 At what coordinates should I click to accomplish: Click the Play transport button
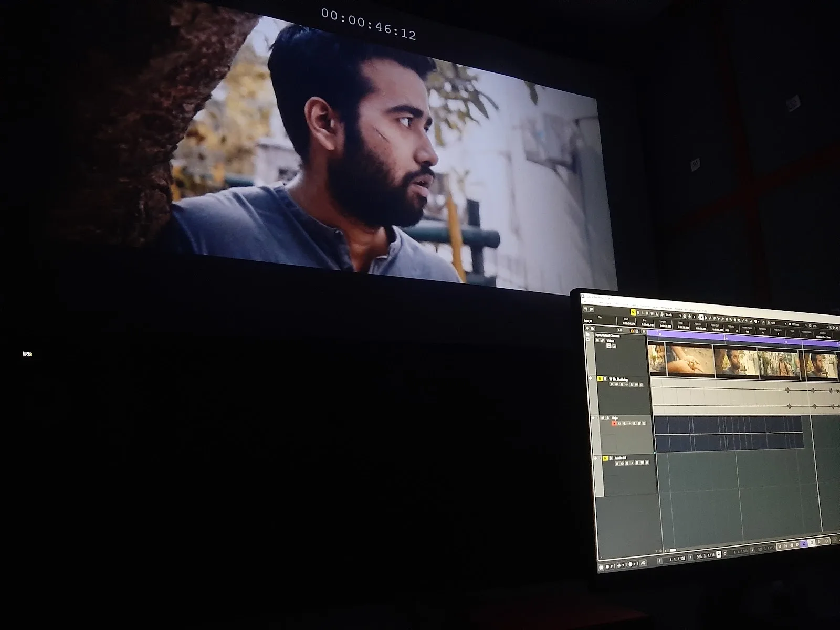click(819, 542)
